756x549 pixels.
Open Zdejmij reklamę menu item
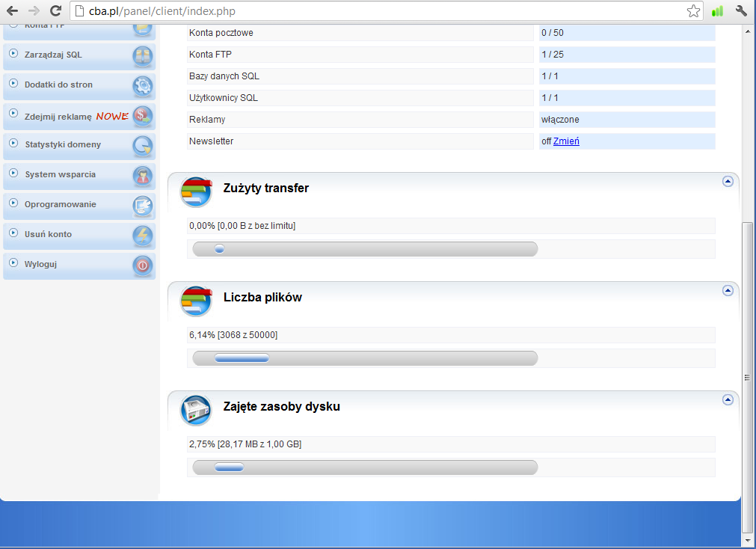pyautogui.click(x=79, y=116)
